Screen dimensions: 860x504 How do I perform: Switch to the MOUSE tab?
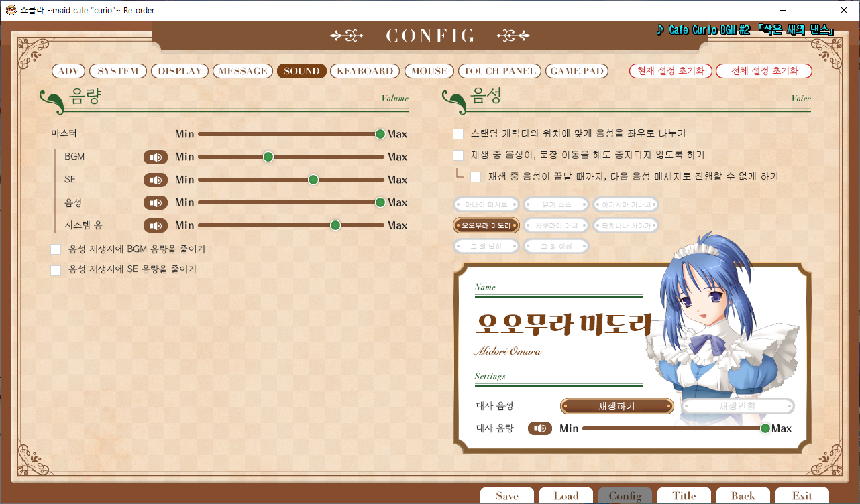(x=429, y=71)
